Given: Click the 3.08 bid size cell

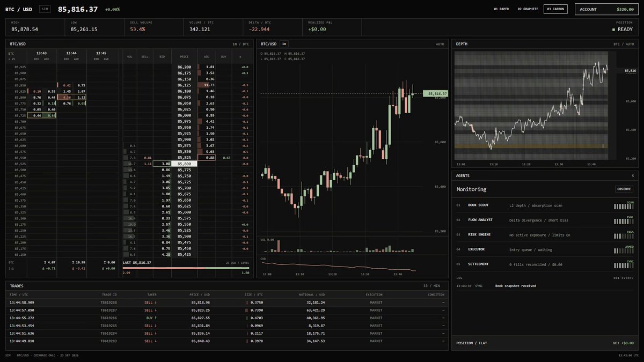Looking at the screenshot, I should pyautogui.click(x=163, y=164).
